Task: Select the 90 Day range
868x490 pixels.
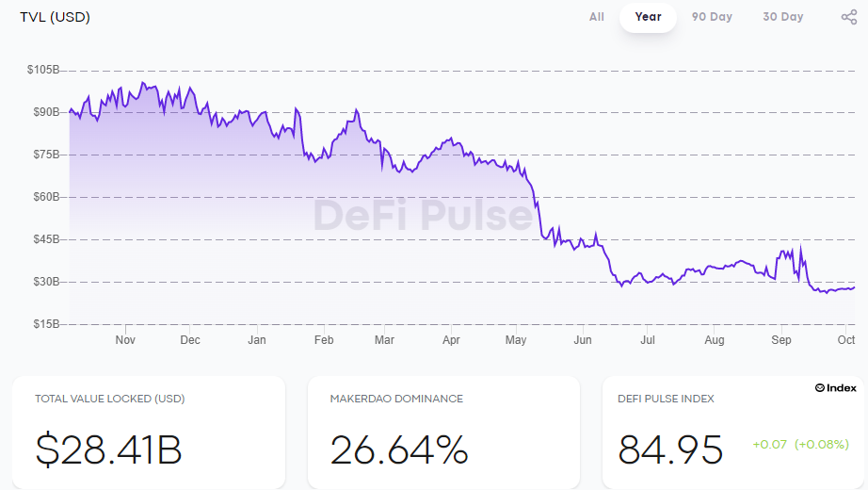Action: [x=712, y=17]
